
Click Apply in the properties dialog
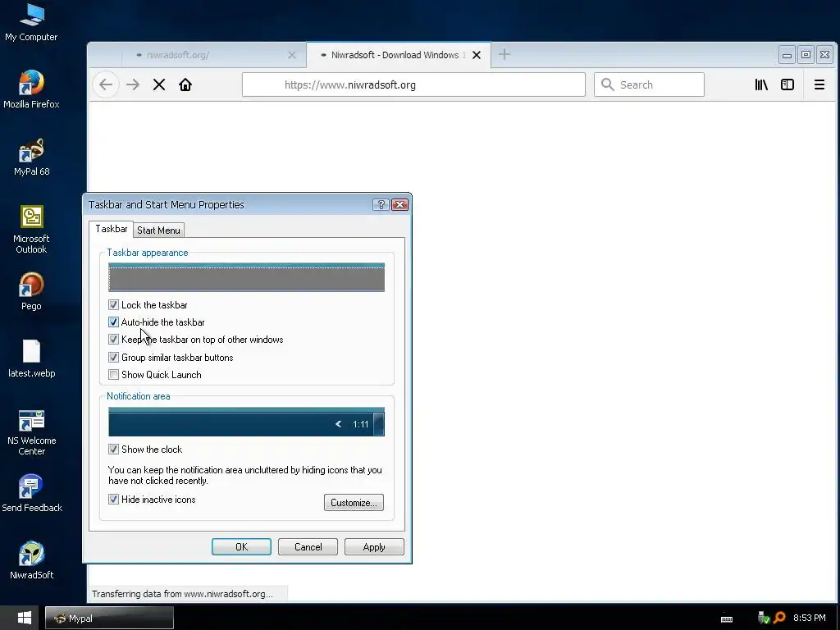tap(374, 547)
